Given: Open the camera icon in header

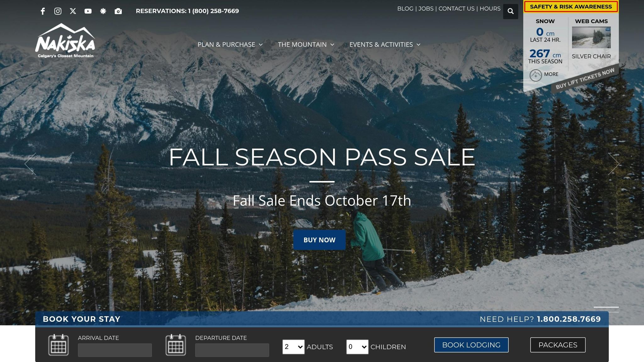Looking at the screenshot, I should (x=118, y=11).
